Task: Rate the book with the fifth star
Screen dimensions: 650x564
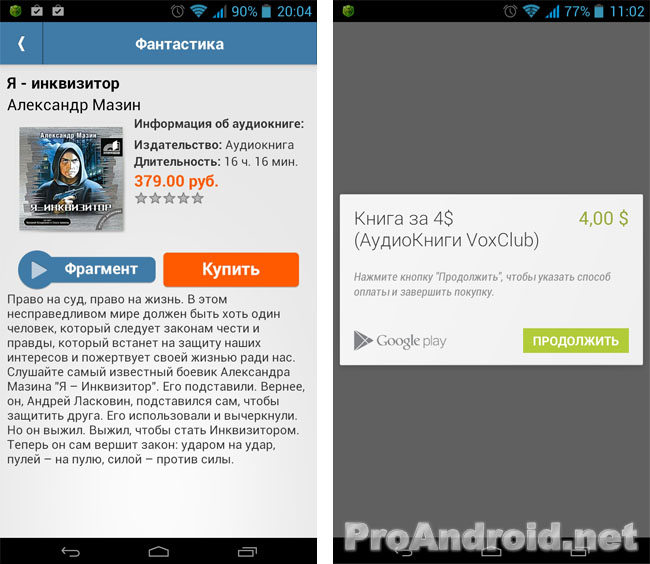Action: coord(197,198)
